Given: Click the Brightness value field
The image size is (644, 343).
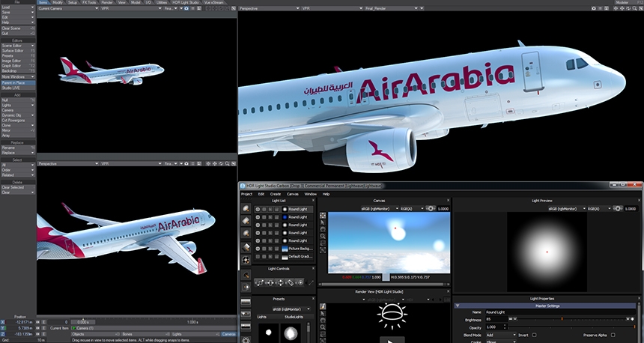Looking at the screenshot, I should tap(496, 319).
